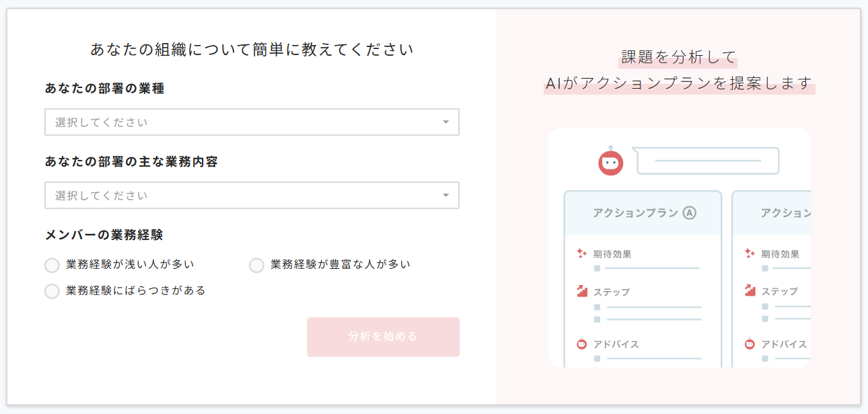The image size is (868, 414).
Task: Click the アドバイス robot icon on the right card
Action: coord(749,343)
